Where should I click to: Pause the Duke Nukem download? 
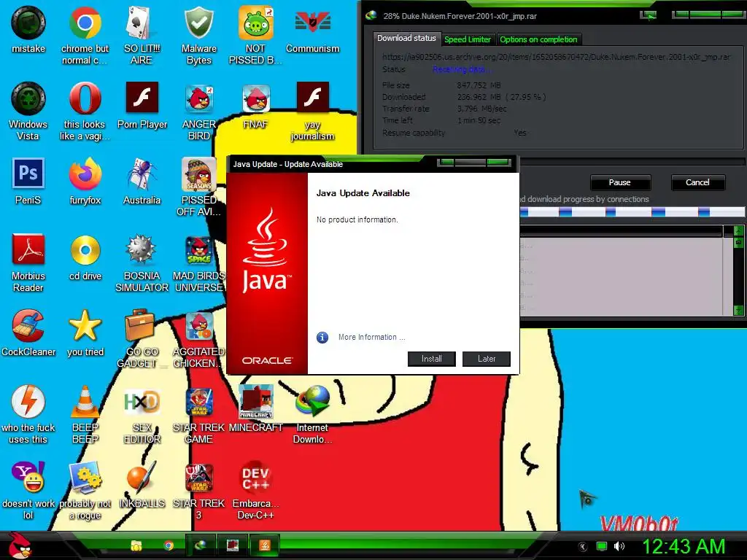[x=620, y=182]
